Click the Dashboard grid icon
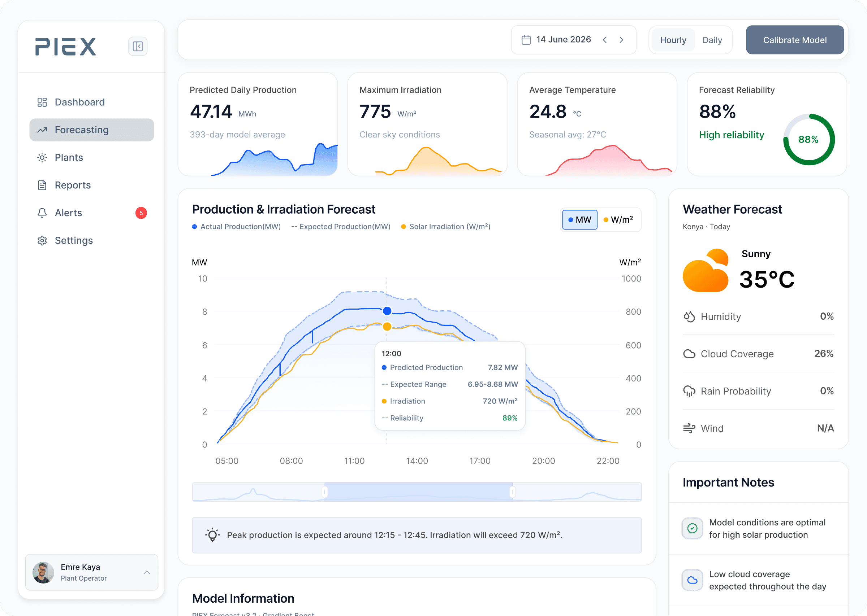 pyautogui.click(x=42, y=102)
